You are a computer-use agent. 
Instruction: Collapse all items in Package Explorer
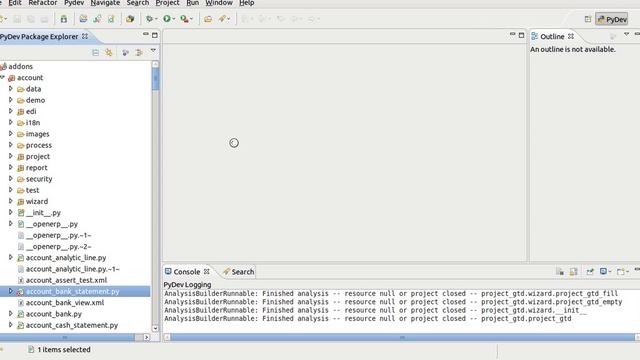(x=96, y=52)
